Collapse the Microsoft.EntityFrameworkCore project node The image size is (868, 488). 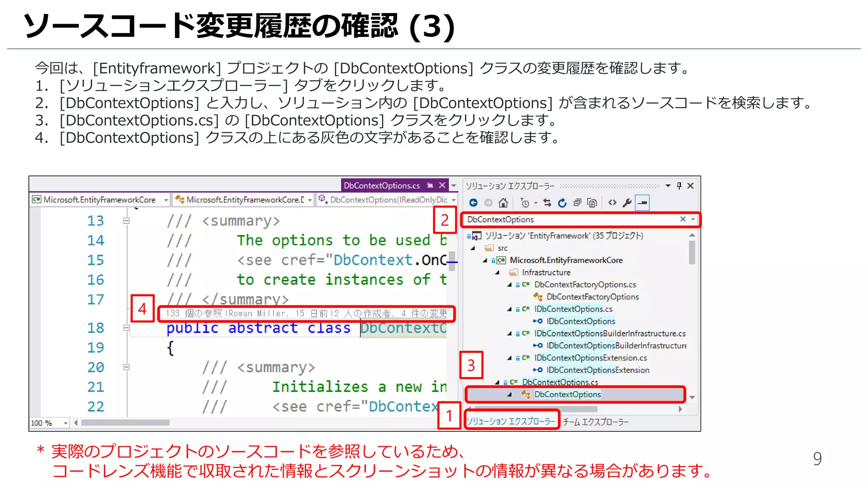[x=485, y=261]
